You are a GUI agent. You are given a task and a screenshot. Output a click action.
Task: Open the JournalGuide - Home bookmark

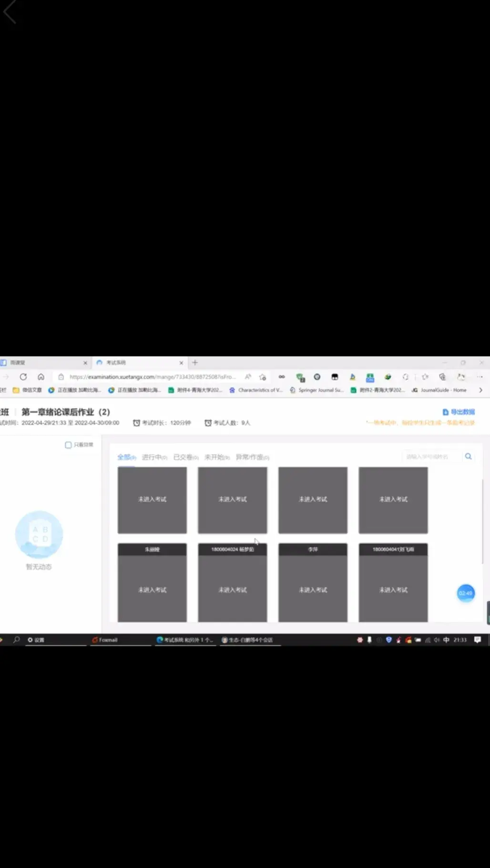pos(439,390)
